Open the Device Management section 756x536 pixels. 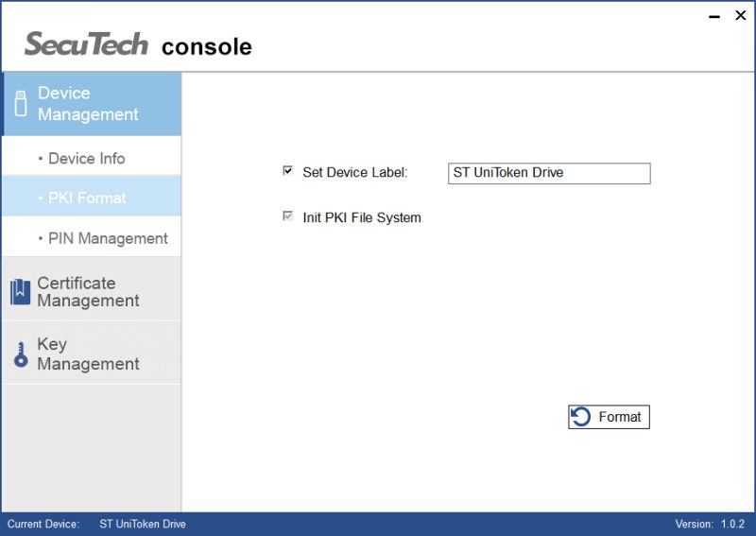tap(92, 104)
